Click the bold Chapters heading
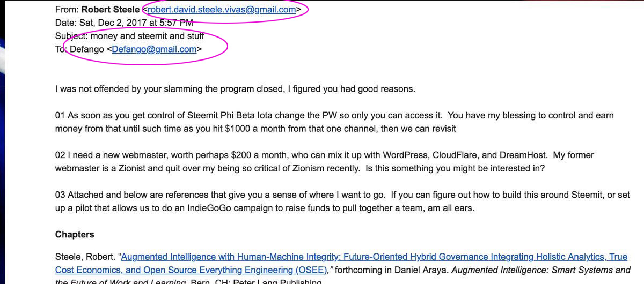 point(75,234)
